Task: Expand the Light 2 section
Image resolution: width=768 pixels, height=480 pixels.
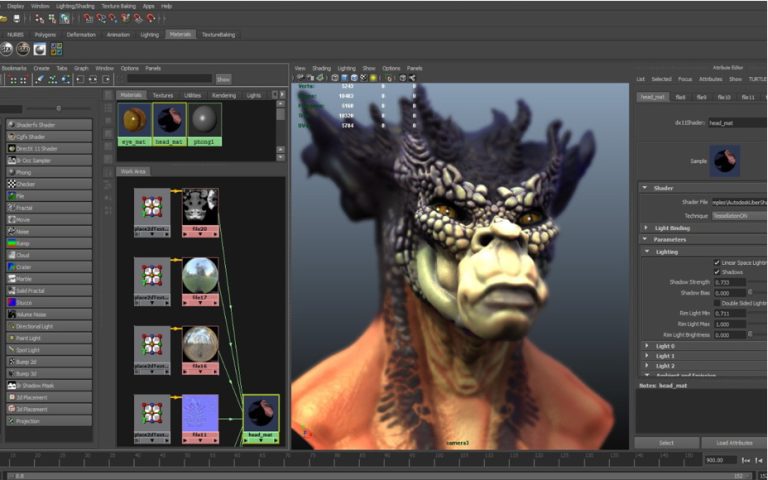Action: coord(647,365)
